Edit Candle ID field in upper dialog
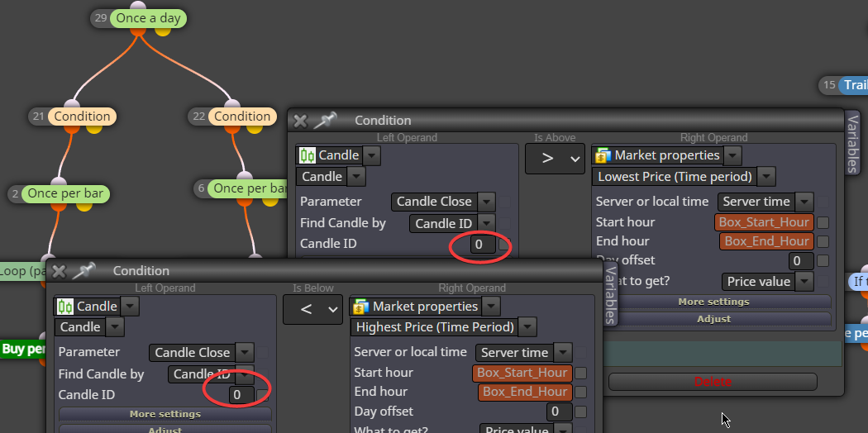This screenshot has height=433, width=868. (483, 244)
